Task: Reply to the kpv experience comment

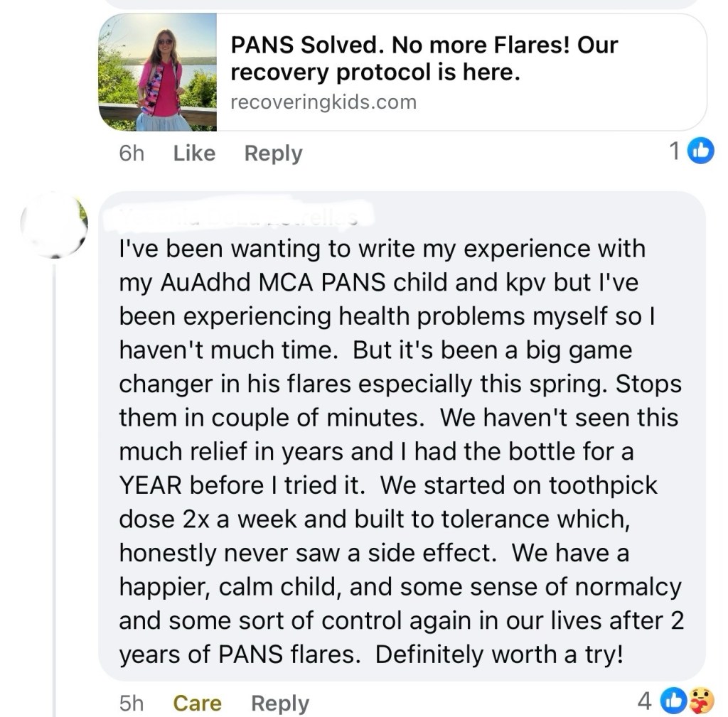Action: [280, 703]
